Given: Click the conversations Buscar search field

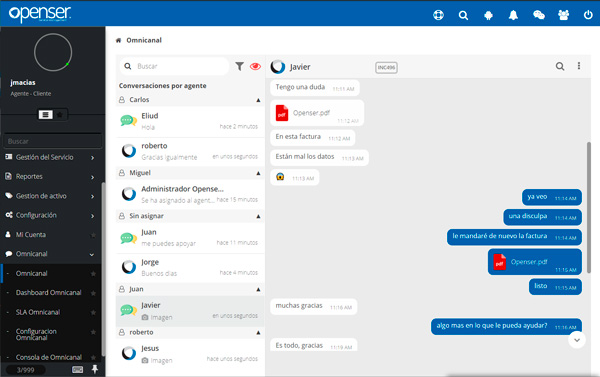Looking at the screenshot, I should click(174, 66).
